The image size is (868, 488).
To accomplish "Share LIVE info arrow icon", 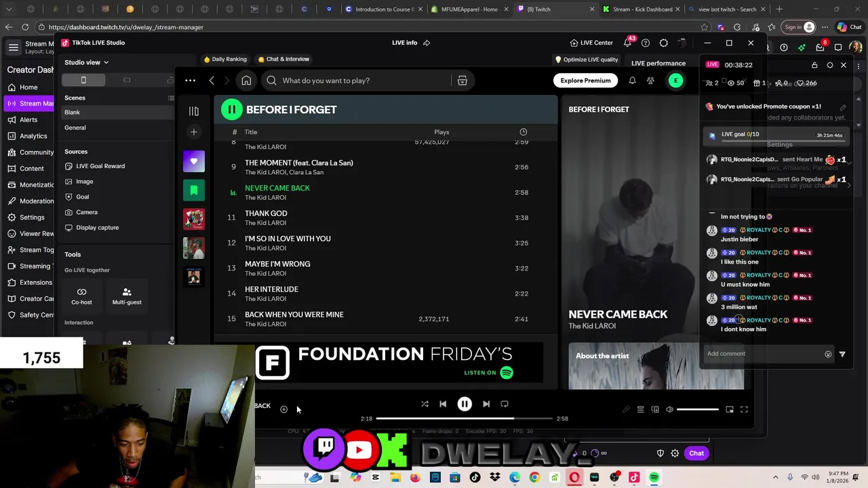I will (x=427, y=43).
